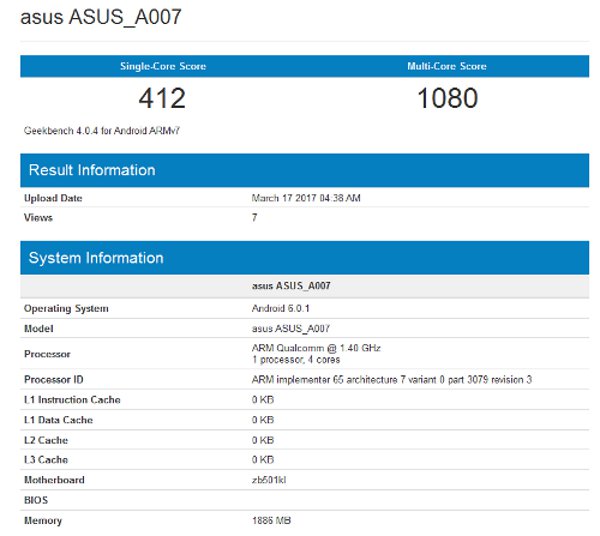Image resolution: width=600 pixels, height=536 pixels.
Task: Select the L3 Cache label
Action: 46,460
